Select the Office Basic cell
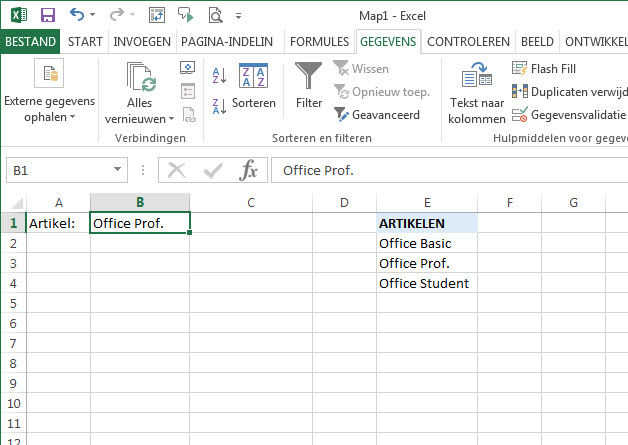 pyautogui.click(x=427, y=243)
